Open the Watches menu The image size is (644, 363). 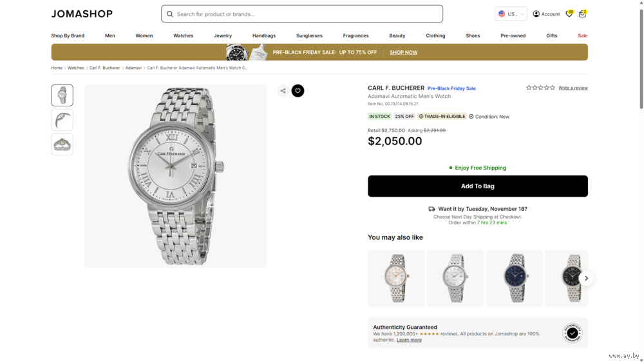[x=183, y=36]
